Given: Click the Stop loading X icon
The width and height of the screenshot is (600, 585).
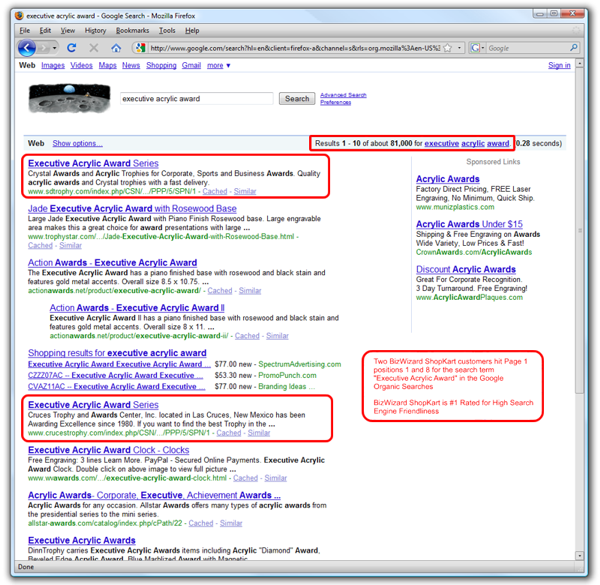Looking at the screenshot, I should coord(93,48).
